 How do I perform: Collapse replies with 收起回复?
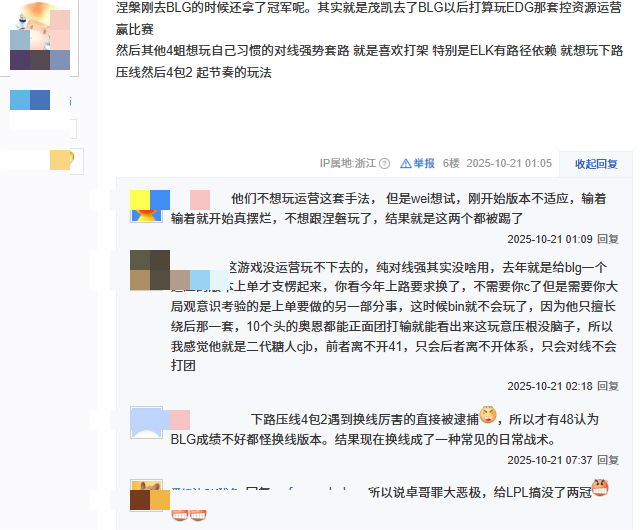[x=596, y=164]
